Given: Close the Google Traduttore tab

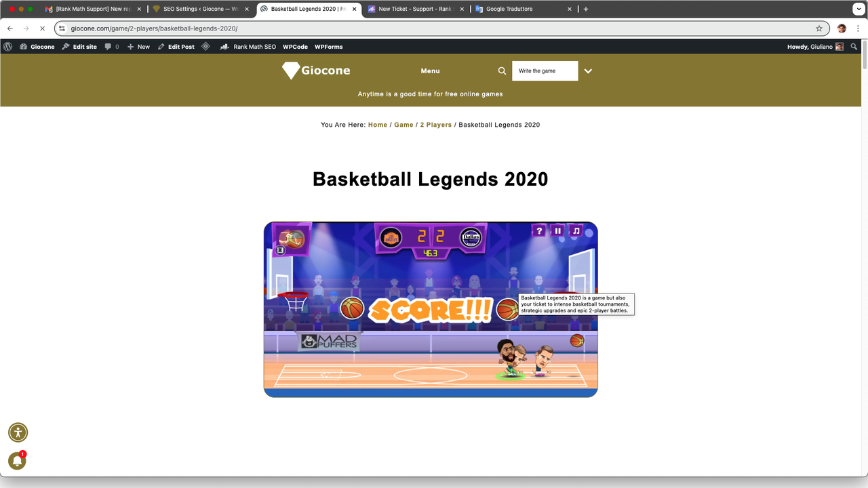Looking at the screenshot, I should (x=568, y=9).
